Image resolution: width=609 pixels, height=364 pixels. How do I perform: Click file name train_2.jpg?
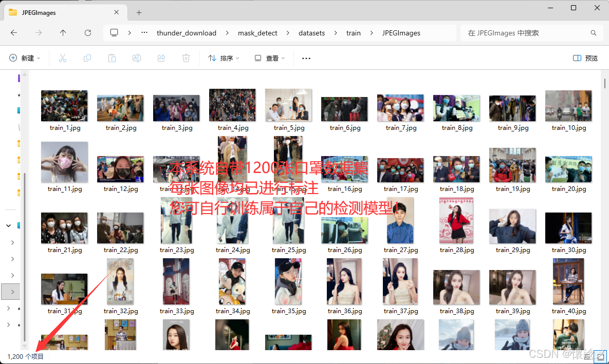point(121,128)
